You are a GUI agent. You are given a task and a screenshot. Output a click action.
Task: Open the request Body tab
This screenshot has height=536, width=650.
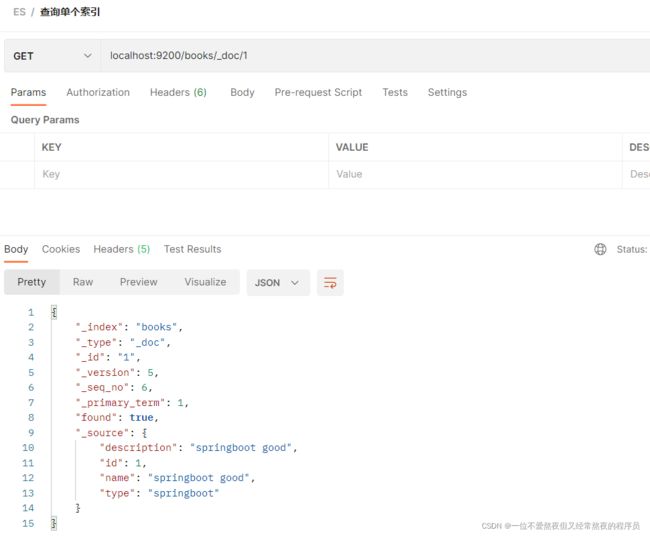(x=242, y=92)
